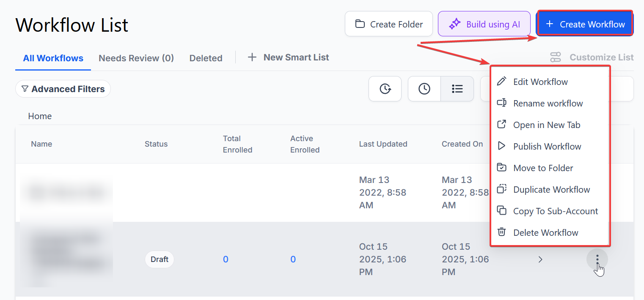
Task: Click the refresh clock icon button
Action: 385,89
